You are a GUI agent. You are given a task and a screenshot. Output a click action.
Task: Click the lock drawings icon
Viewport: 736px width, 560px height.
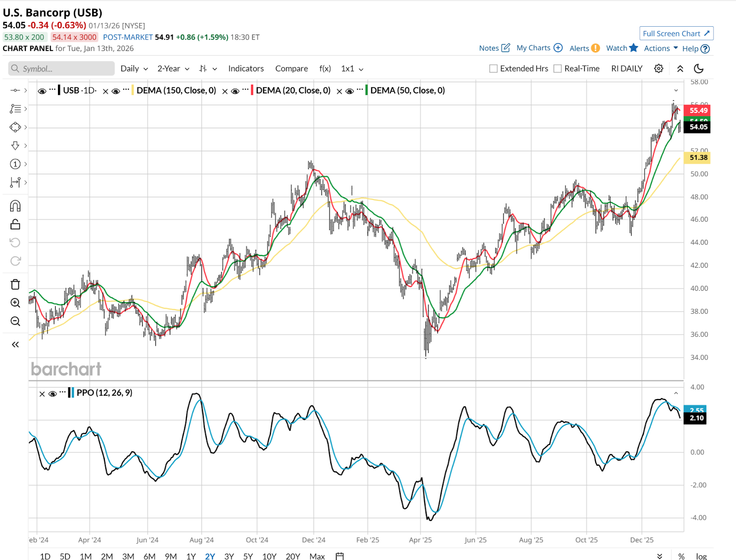point(15,224)
